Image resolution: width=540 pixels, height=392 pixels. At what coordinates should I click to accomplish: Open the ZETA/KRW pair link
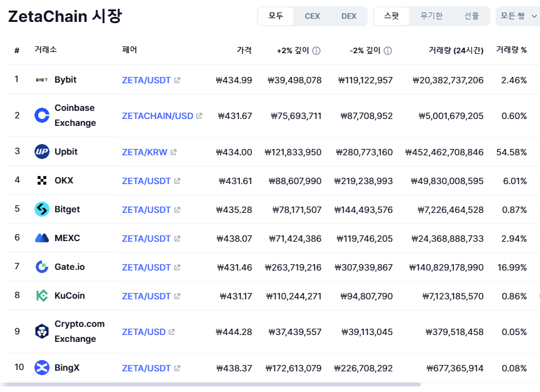[144, 152]
